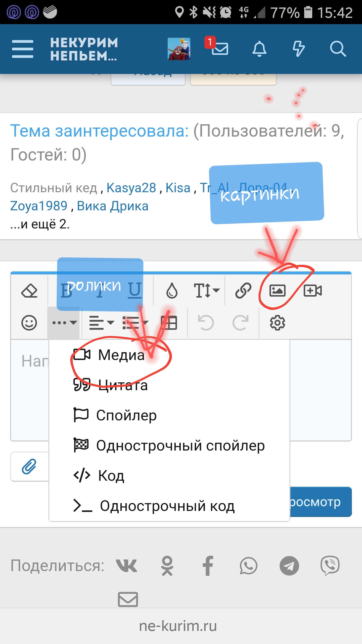The height and width of the screenshot is (644, 362).
Task: Share via email envelope icon
Action: [128, 599]
